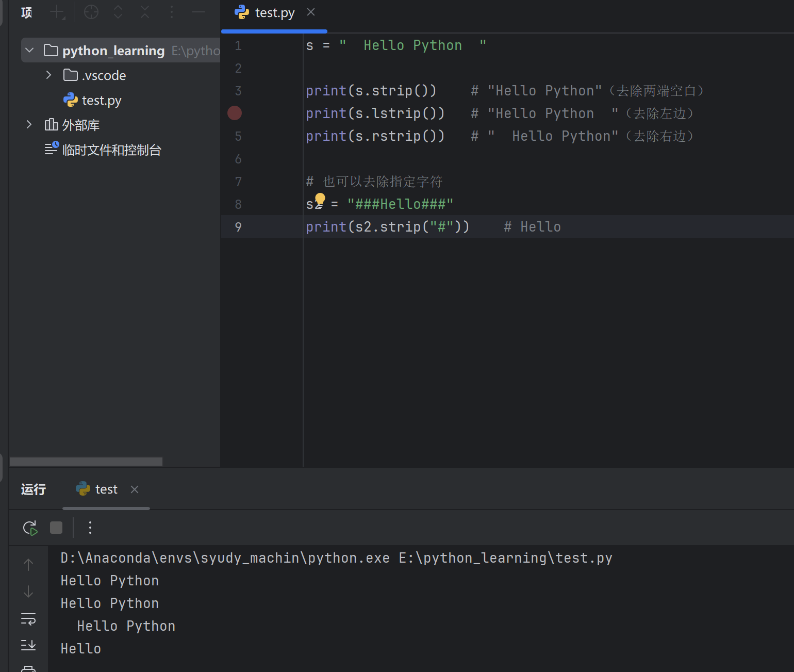
Task: Click print icon in Run console
Action: pos(28,668)
